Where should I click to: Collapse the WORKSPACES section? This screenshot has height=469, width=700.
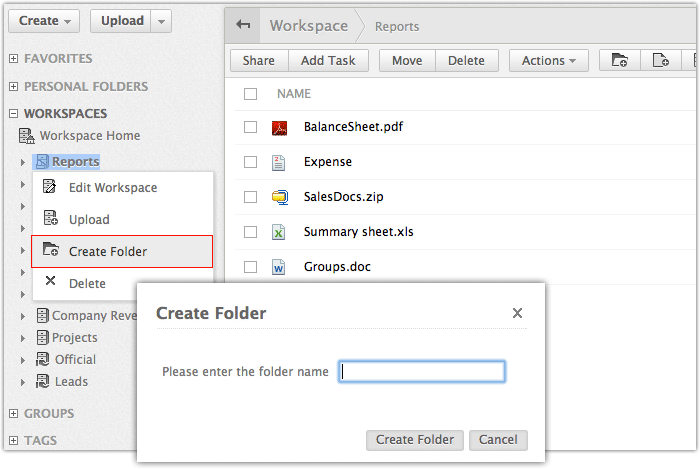click(14, 113)
